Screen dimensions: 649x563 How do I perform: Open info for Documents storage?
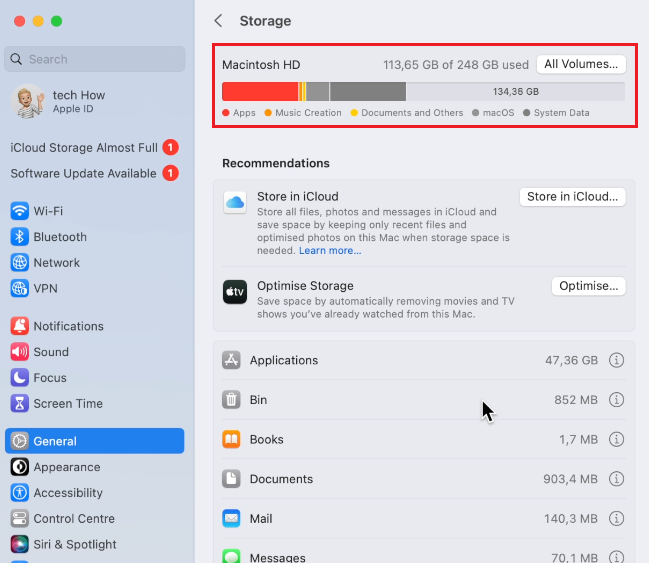(616, 479)
